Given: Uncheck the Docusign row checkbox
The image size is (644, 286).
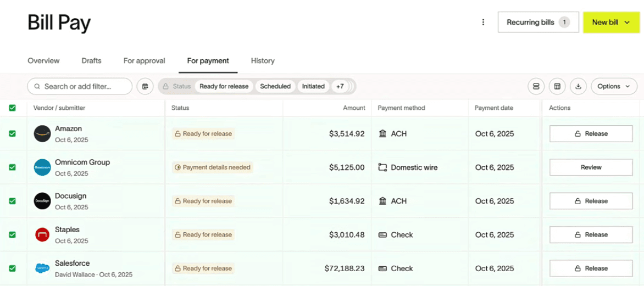Looking at the screenshot, I should pyautogui.click(x=12, y=201).
